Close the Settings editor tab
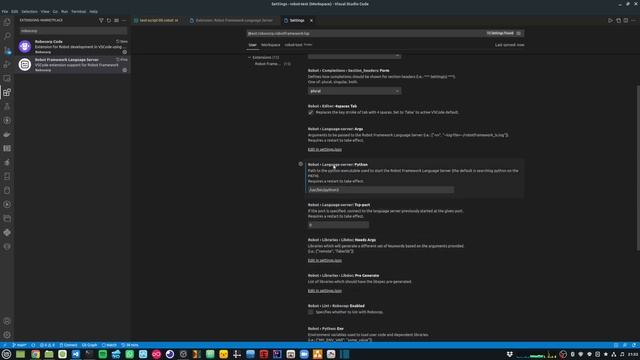 [311, 20]
